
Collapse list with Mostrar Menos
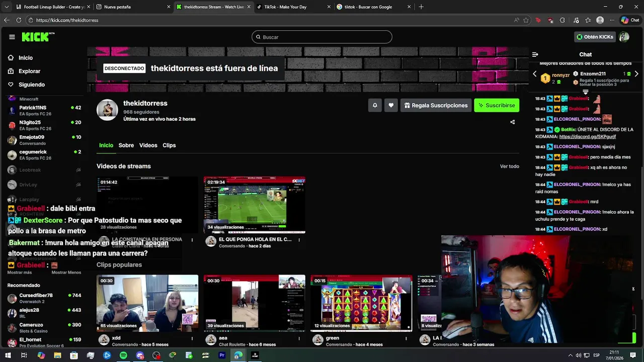(66, 273)
